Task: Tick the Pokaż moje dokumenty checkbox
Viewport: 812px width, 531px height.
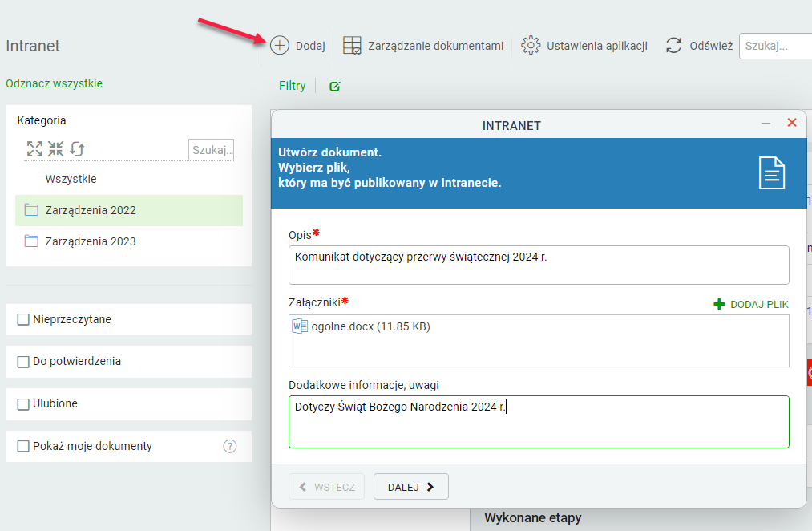Action: (x=23, y=446)
